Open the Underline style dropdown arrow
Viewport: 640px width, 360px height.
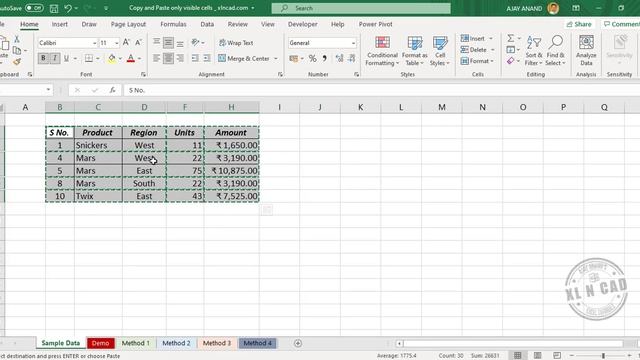pyautogui.click(x=75, y=58)
